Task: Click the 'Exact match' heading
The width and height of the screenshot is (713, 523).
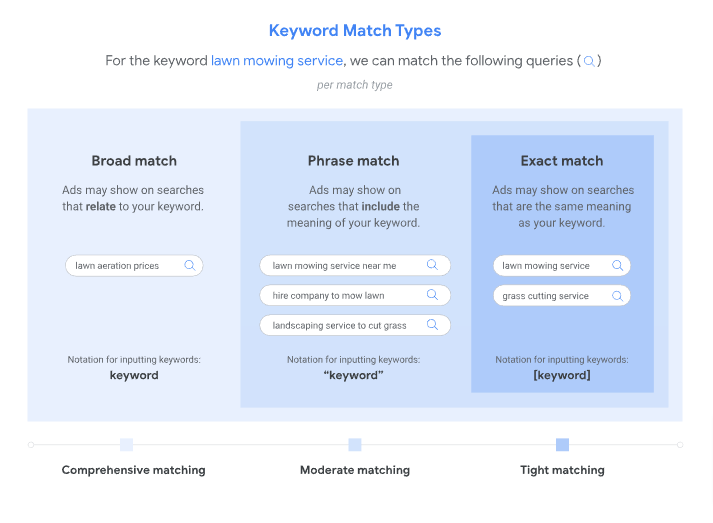Action: point(562,161)
